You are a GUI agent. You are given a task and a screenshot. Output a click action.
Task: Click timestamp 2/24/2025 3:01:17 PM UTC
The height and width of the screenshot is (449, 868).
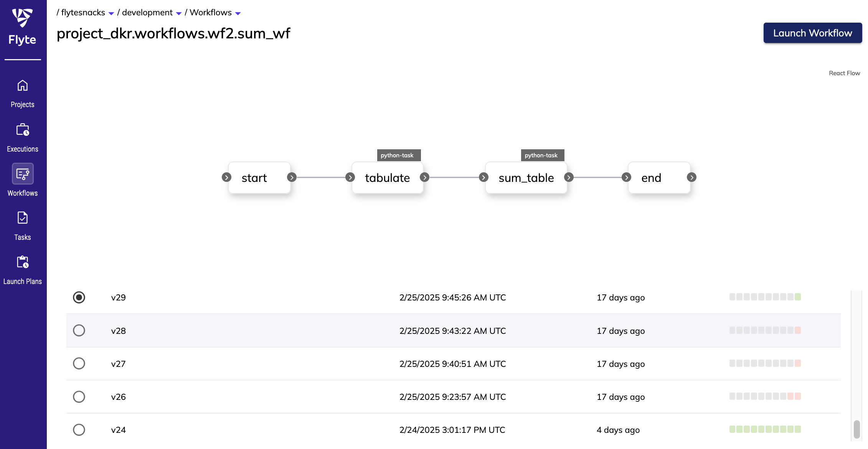point(452,430)
